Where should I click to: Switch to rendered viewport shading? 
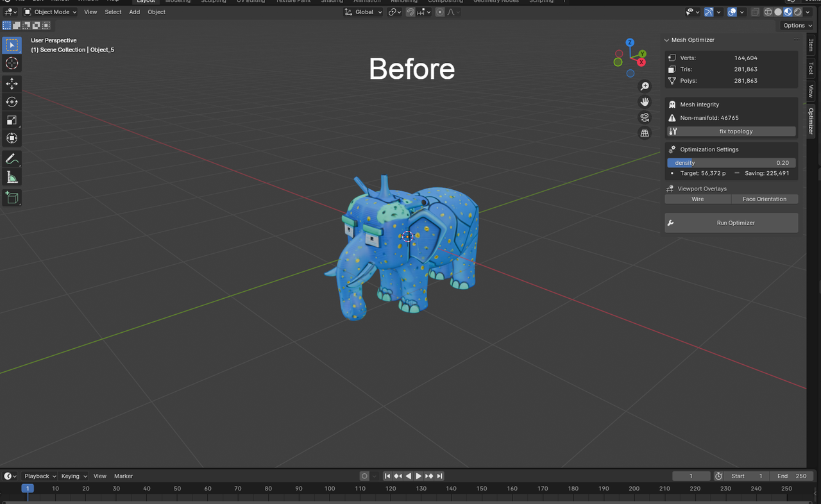pos(797,12)
